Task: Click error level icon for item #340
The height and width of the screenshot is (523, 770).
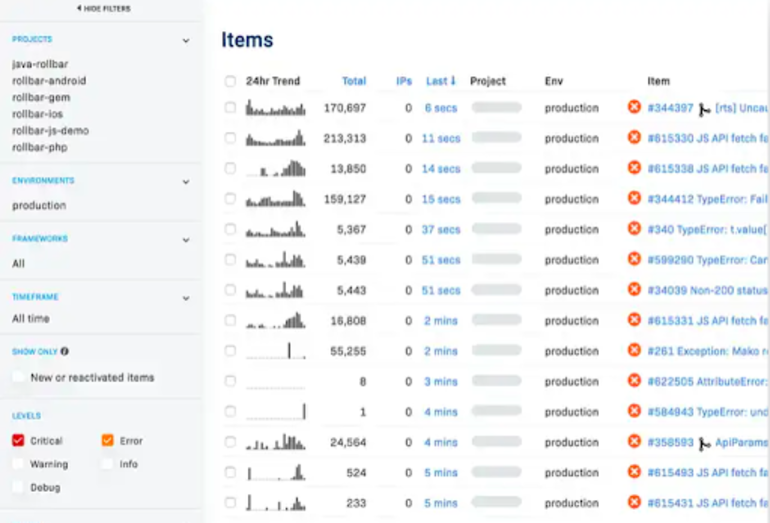Action: [634, 228]
